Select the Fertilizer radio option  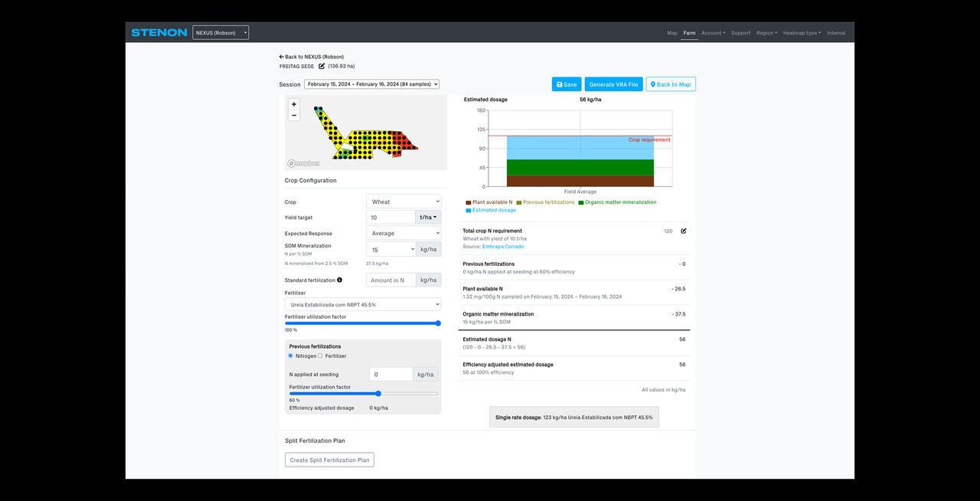coord(321,356)
